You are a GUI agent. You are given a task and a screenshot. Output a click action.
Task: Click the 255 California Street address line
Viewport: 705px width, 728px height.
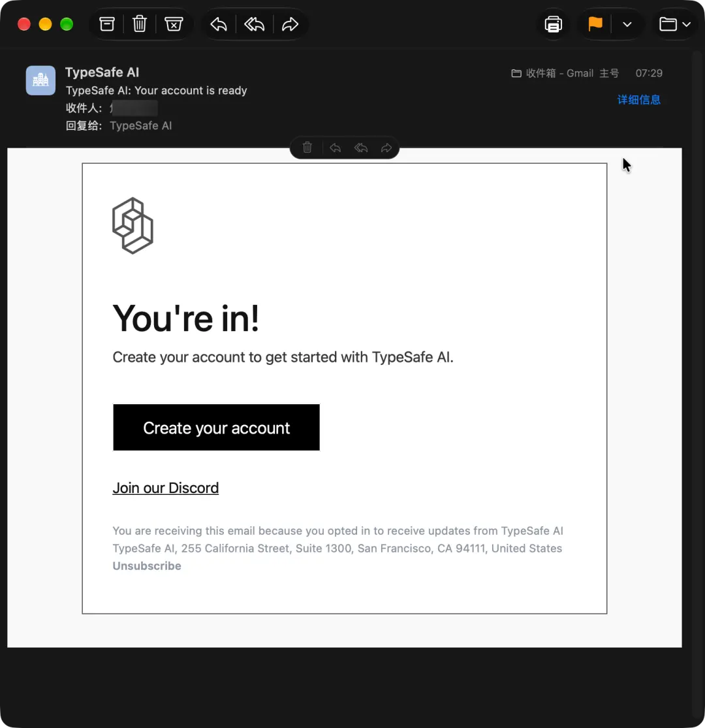coord(337,548)
